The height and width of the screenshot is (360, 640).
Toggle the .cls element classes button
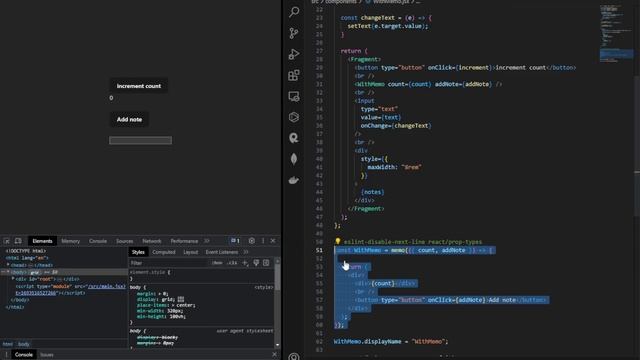232,263
